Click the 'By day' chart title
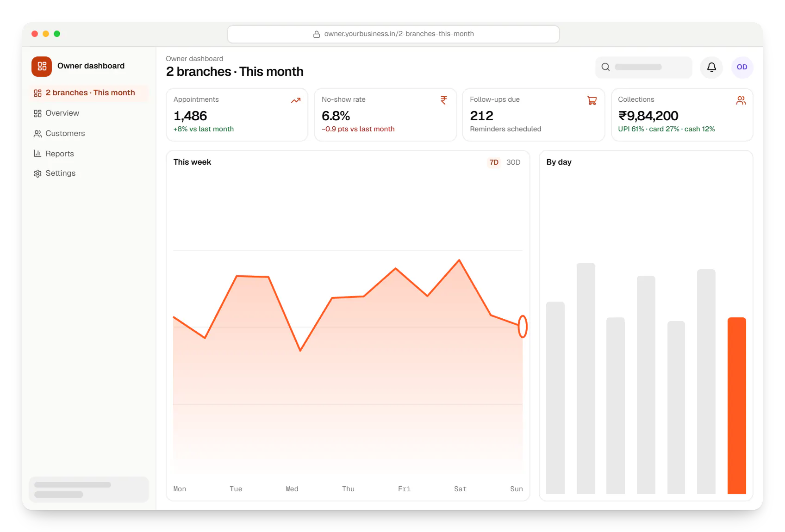The image size is (785, 532). coord(559,162)
